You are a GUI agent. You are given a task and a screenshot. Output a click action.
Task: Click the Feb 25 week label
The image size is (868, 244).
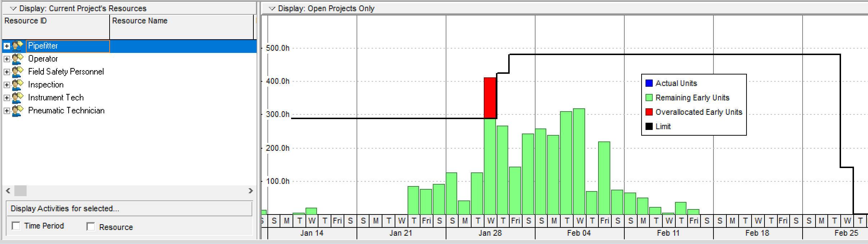coord(846,233)
